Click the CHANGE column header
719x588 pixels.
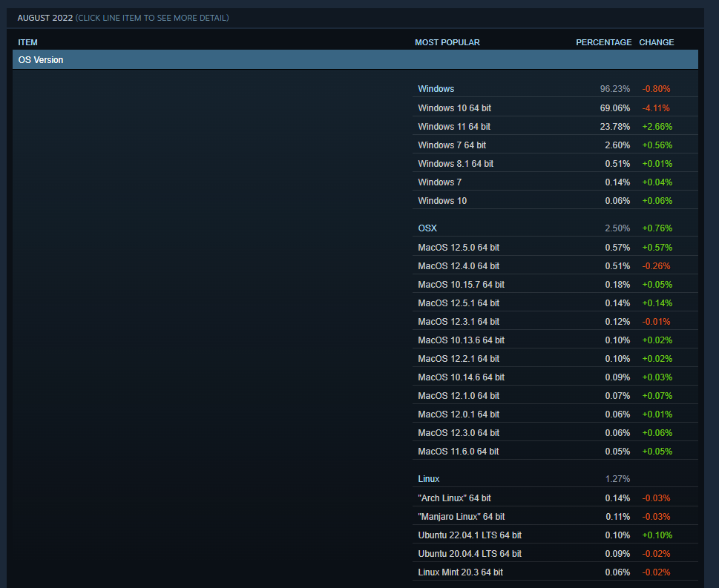(657, 42)
